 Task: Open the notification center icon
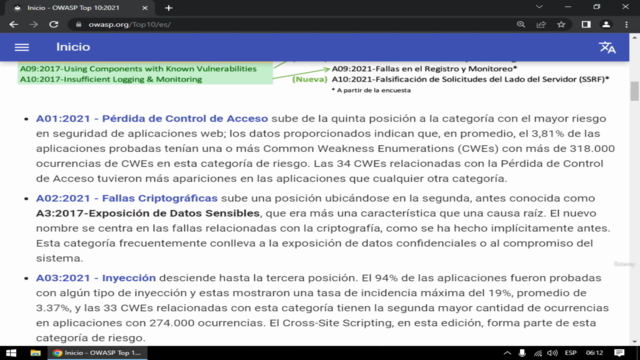(x=619, y=353)
